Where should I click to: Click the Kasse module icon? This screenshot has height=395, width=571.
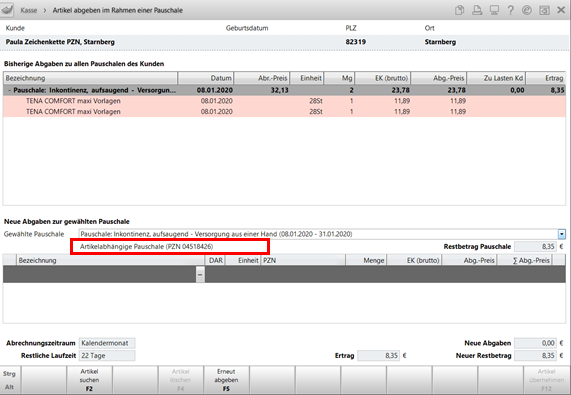(x=7, y=10)
